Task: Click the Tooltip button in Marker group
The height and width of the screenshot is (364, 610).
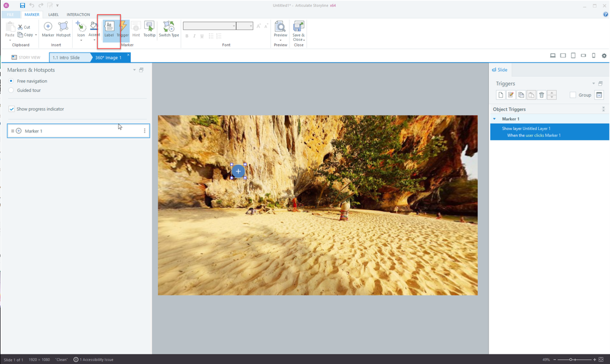Action: pos(149,28)
